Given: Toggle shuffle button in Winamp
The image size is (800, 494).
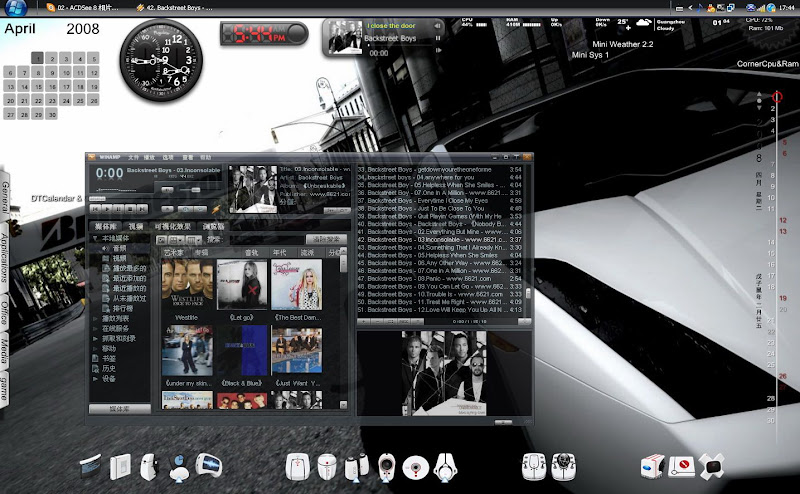Looking at the screenshot, I should [185, 209].
